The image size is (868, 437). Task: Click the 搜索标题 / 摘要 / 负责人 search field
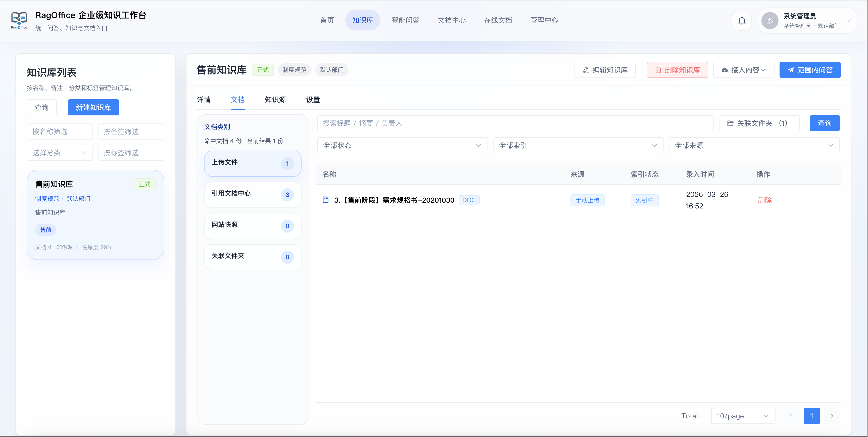pos(515,123)
